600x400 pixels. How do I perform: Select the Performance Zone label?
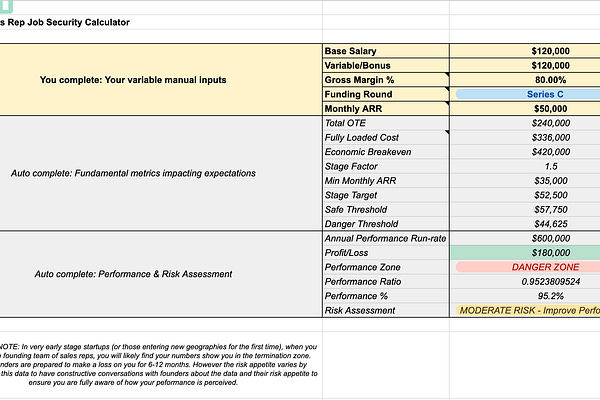[x=386, y=267]
